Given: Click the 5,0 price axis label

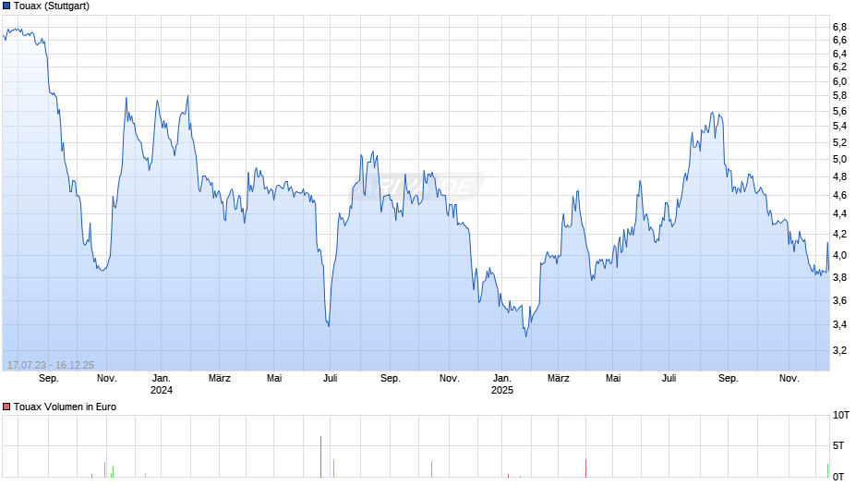Looking at the screenshot, I should (x=839, y=160).
